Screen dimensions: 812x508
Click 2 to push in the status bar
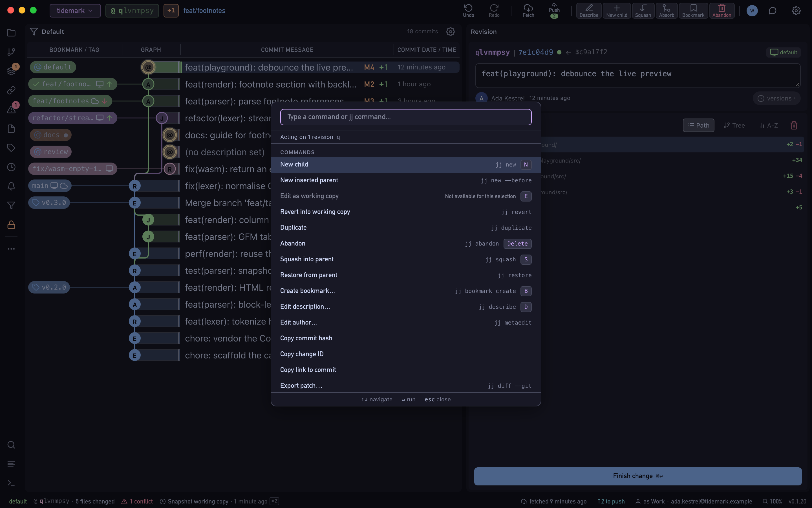tap(611, 501)
